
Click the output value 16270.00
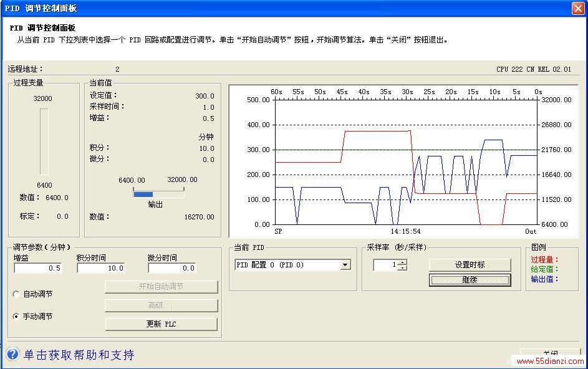coord(199,217)
